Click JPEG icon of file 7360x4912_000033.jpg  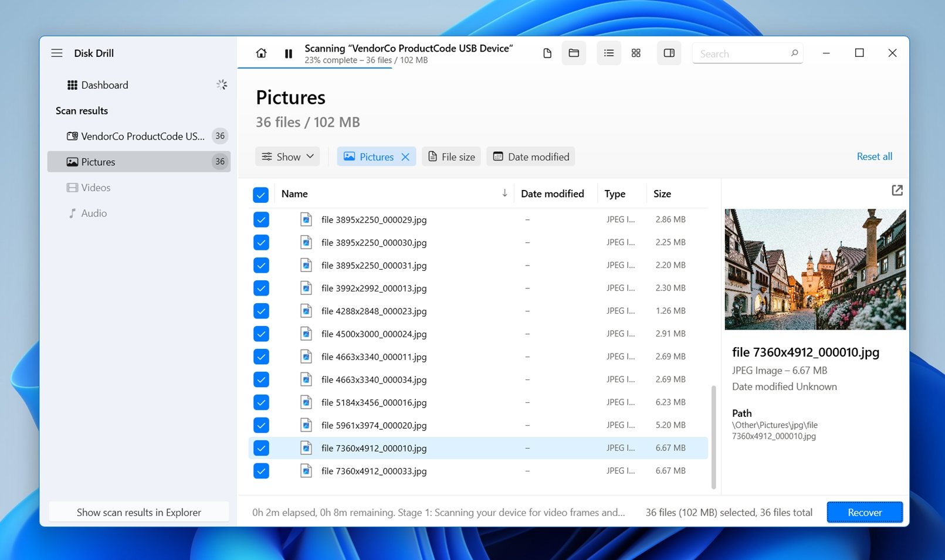(306, 471)
